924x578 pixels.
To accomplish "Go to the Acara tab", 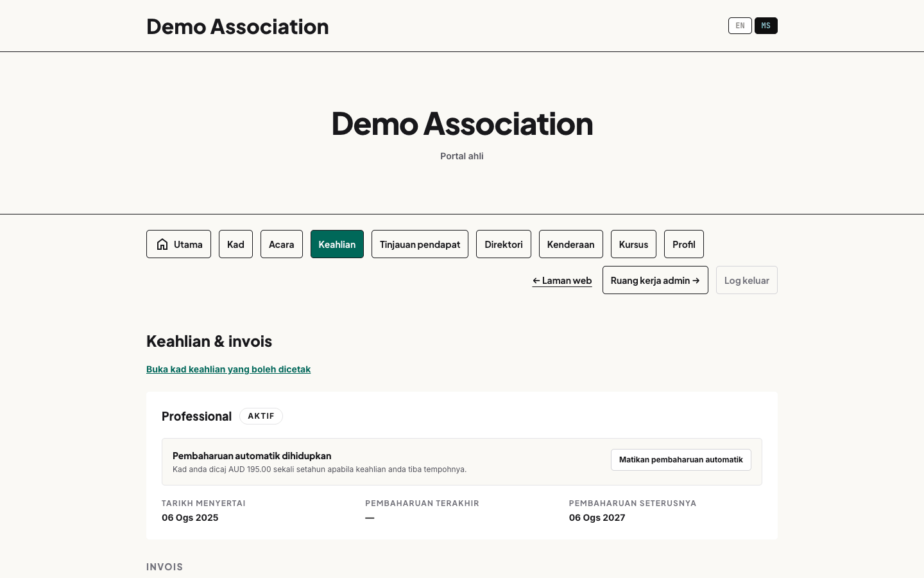I will click(x=282, y=244).
